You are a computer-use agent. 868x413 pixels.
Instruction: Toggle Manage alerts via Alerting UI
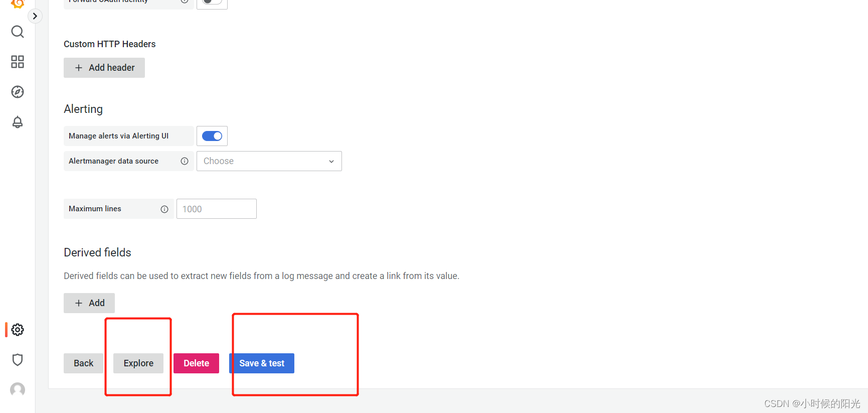tap(212, 136)
